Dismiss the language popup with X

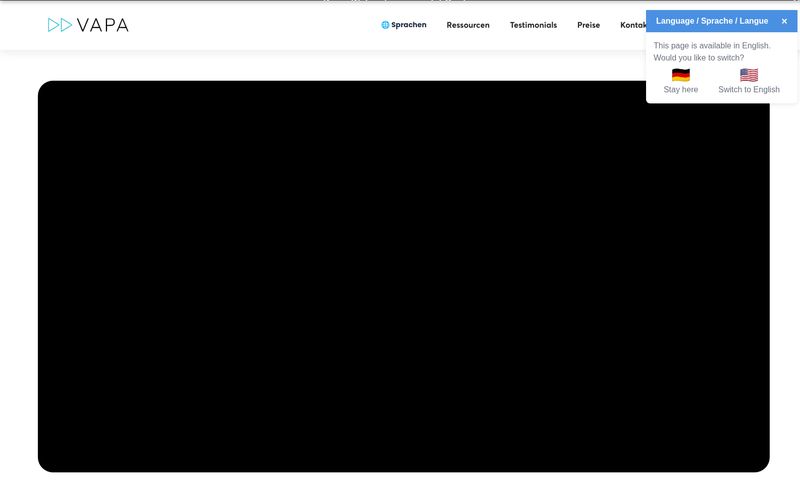pos(784,21)
